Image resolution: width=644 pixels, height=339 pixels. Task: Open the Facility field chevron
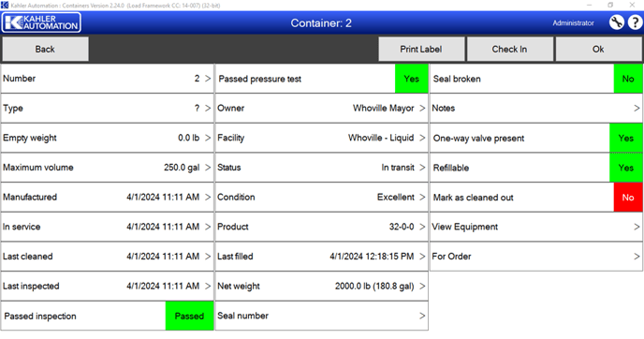click(x=422, y=138)
